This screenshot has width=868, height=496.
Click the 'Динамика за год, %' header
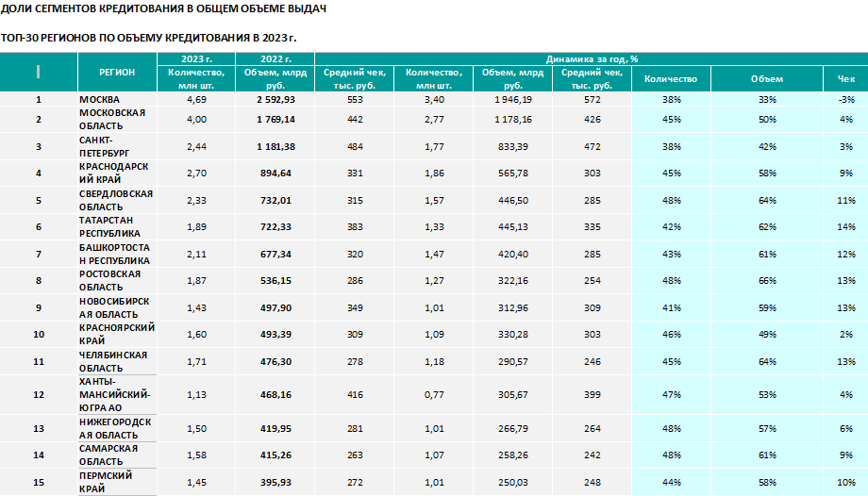pos(592,58)
